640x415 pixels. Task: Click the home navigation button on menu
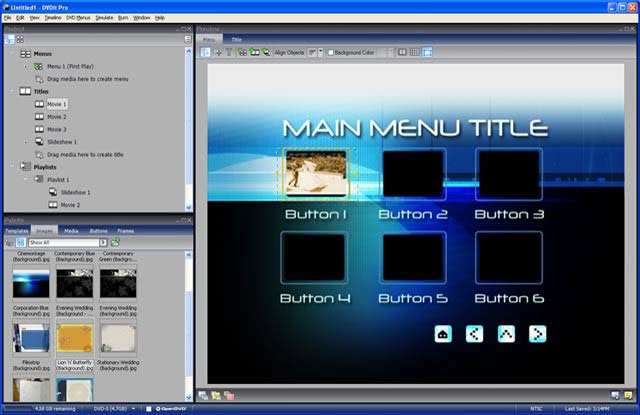(443, 334)
